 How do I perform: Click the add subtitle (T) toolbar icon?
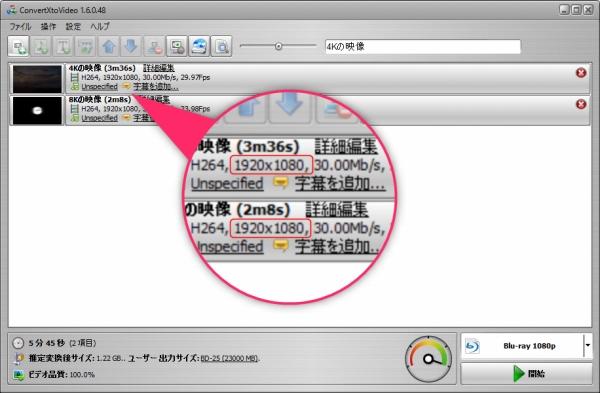coord(63,47)
